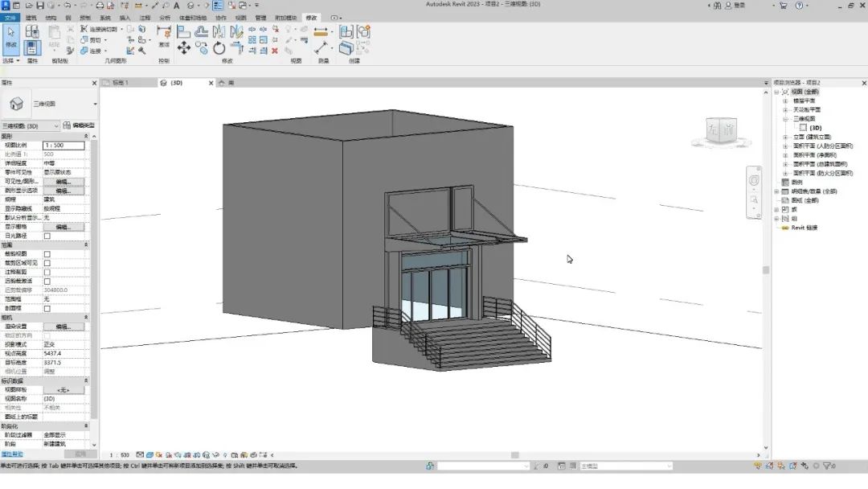
Task: Open the 建筑 ribbon tab
Action: pyautogui.click(x=31, y=18)
